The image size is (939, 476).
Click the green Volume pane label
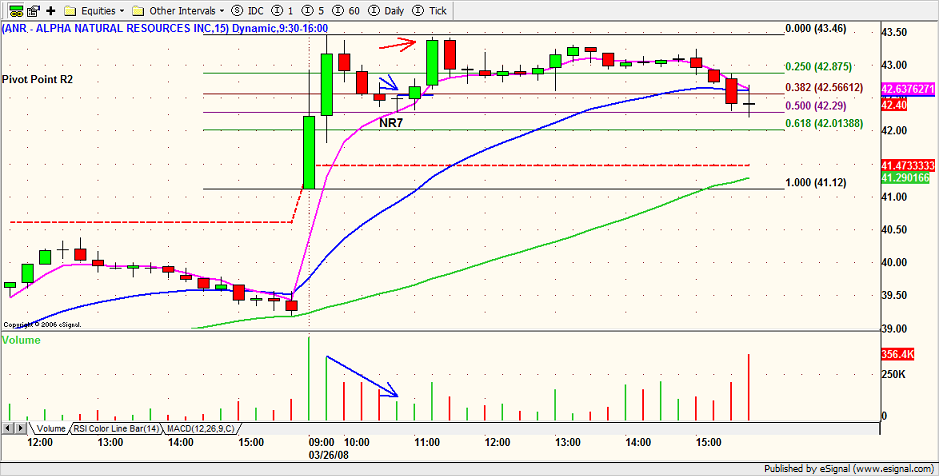click(22, 340)
